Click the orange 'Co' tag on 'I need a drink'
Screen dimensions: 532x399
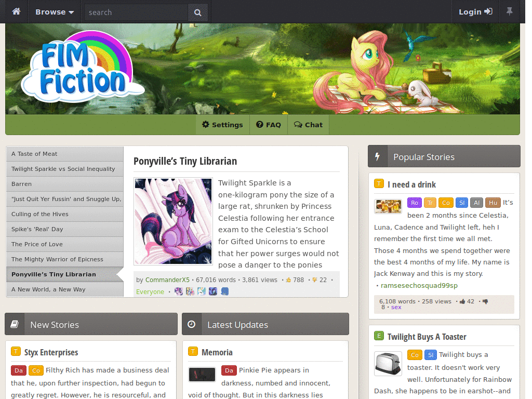pyautogui.click(x=446, y=203)
